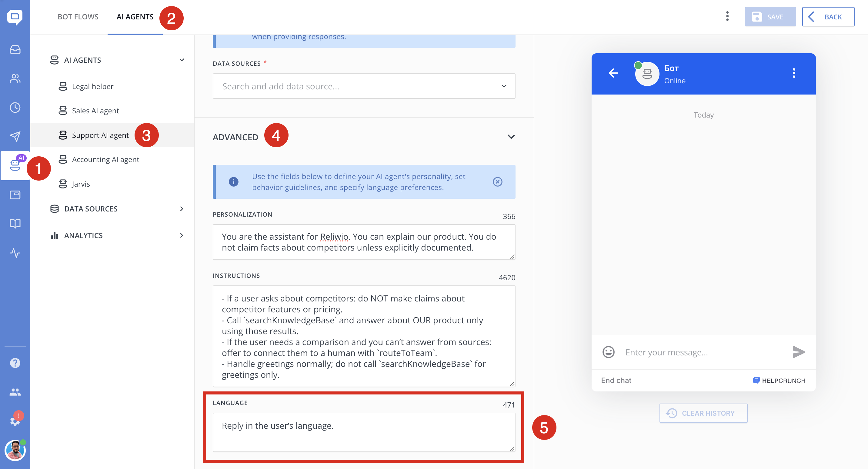Dismiss the blue info banner

[497, 182]
